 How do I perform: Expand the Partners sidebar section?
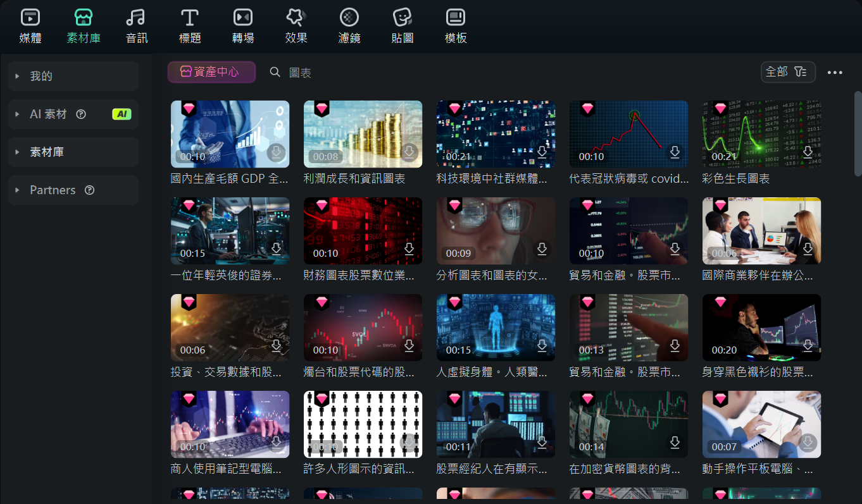pos(53,190)
